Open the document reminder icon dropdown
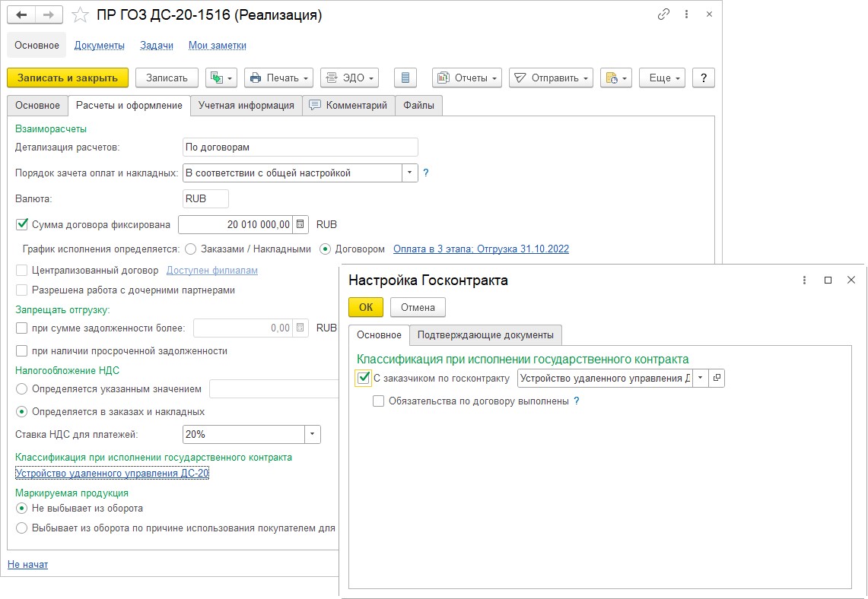868x599 pixels. [x=615, y=78]
